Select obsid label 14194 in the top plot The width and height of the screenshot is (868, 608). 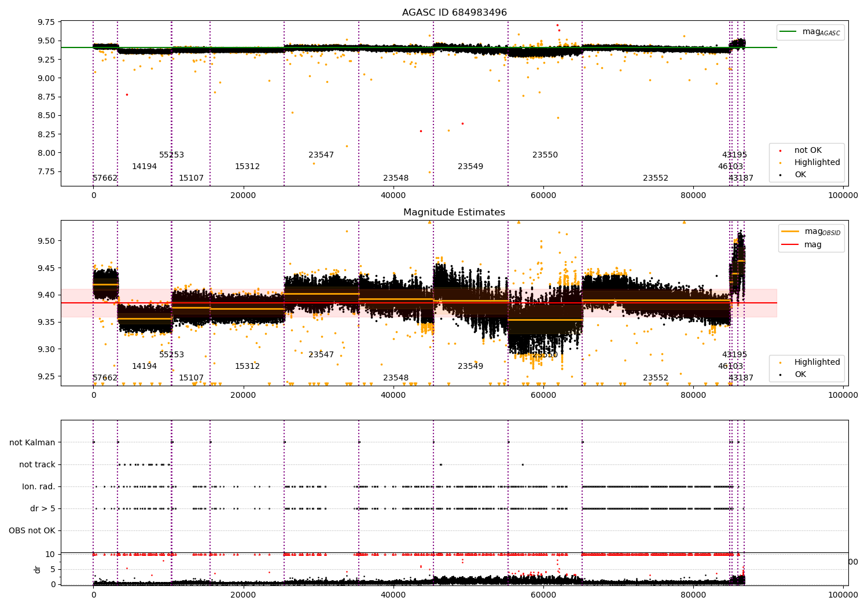click(x=144, y=167)
